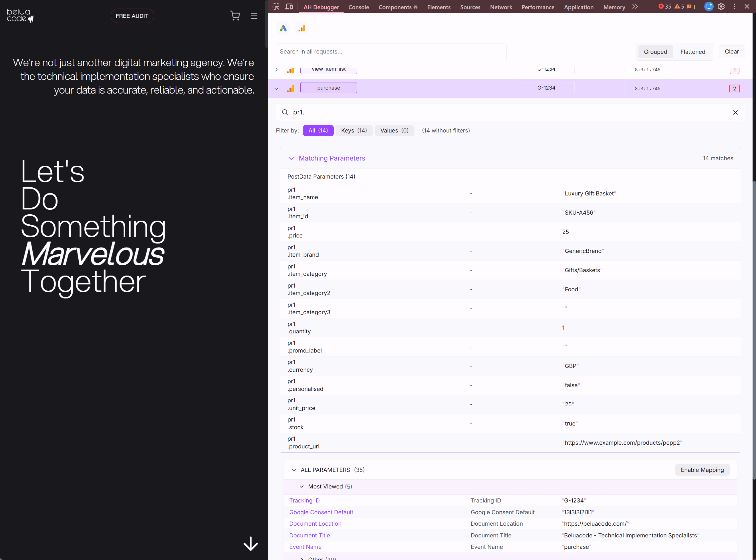The width and height of the screenshot is (756, 560).
Task: Activate the inspect element picker icon
Action: tap(276, 7)
